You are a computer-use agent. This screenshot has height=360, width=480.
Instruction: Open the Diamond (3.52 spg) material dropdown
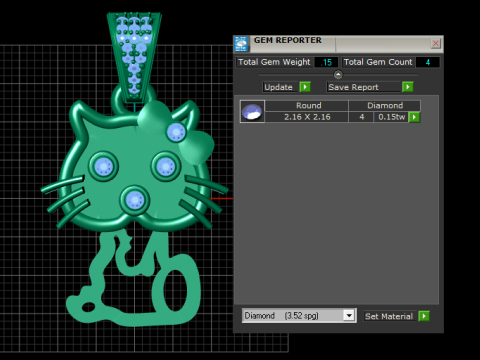coord(349,315)
